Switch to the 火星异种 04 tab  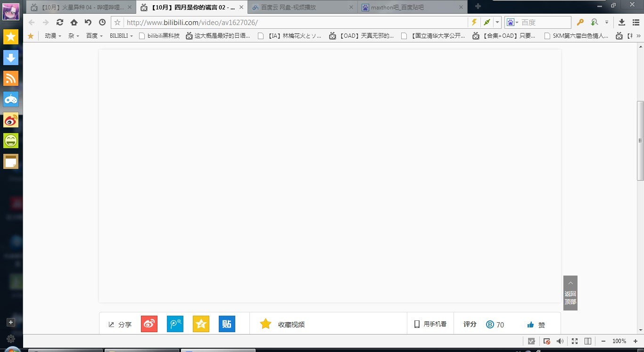[x=82, y=7]
